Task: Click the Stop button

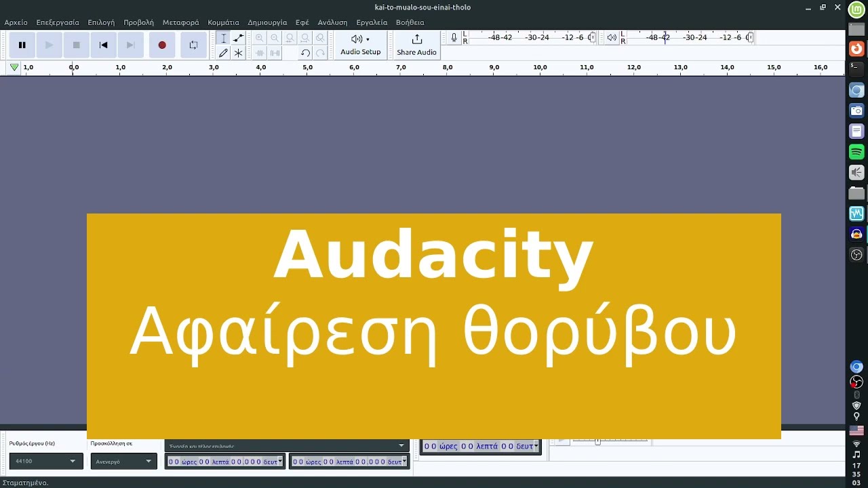Action: pos(76,45)
